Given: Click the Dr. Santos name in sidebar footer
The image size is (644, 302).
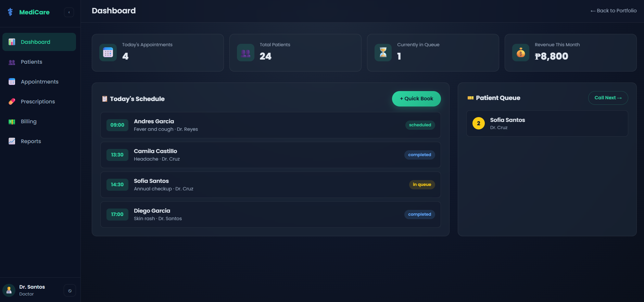Looking at the screenshot, I should pos(32,287).
